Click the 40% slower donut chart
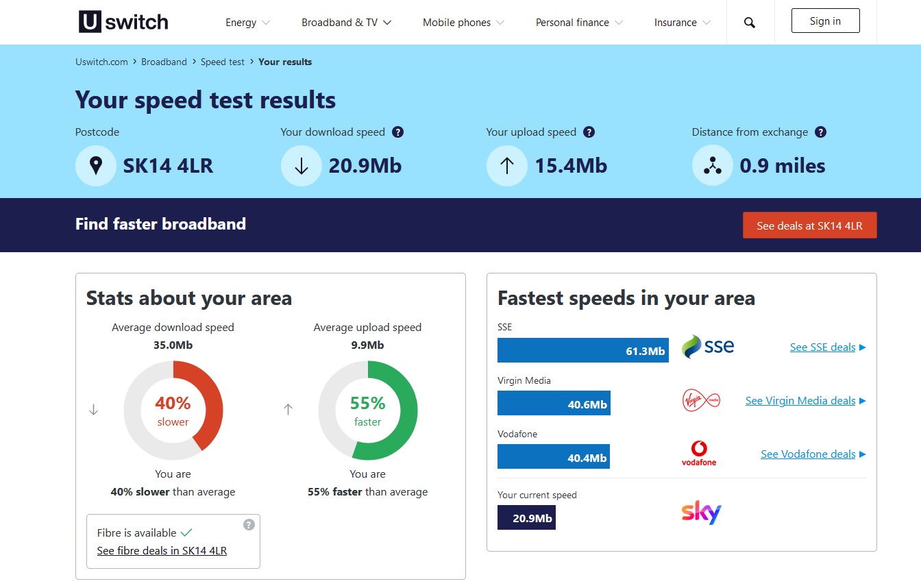 coord(173,410)
